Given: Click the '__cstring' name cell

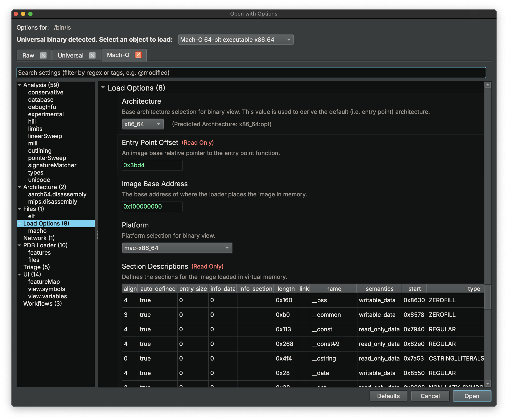Looking at the screenshot, I should [x=334, y=358].
